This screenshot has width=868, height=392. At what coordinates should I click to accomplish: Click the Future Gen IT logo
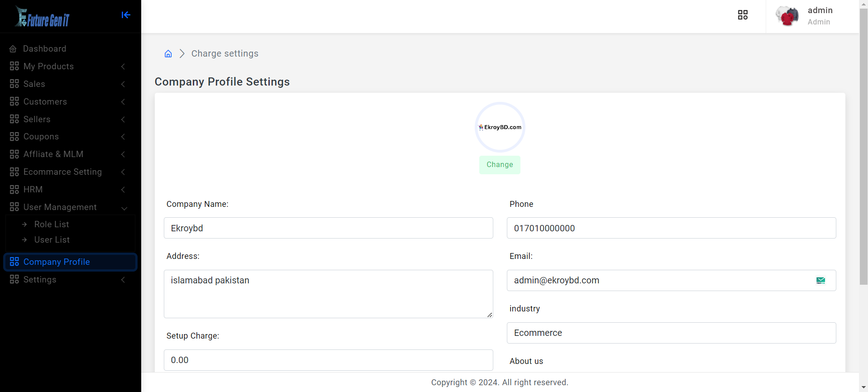click(43, 17)
